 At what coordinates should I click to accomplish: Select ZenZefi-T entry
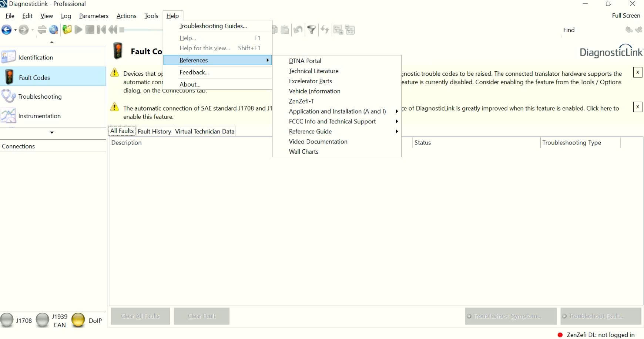tap(337, 101)
